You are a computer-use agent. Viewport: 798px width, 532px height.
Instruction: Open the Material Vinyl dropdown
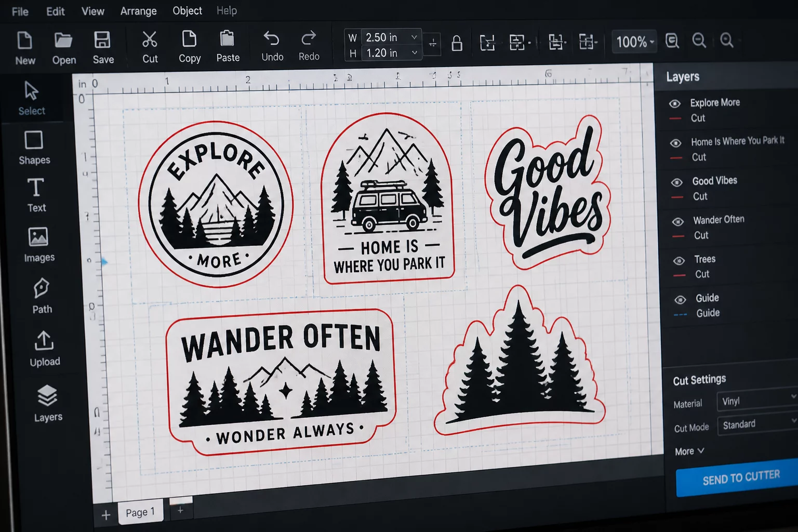pos(757,400)
